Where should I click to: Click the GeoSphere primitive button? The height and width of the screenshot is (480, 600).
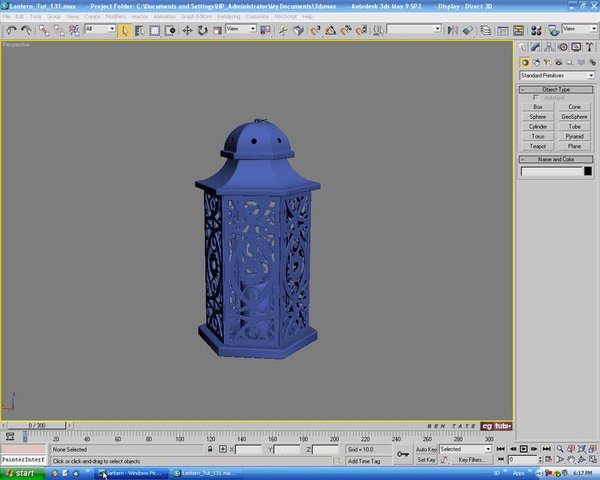[574, 116]
